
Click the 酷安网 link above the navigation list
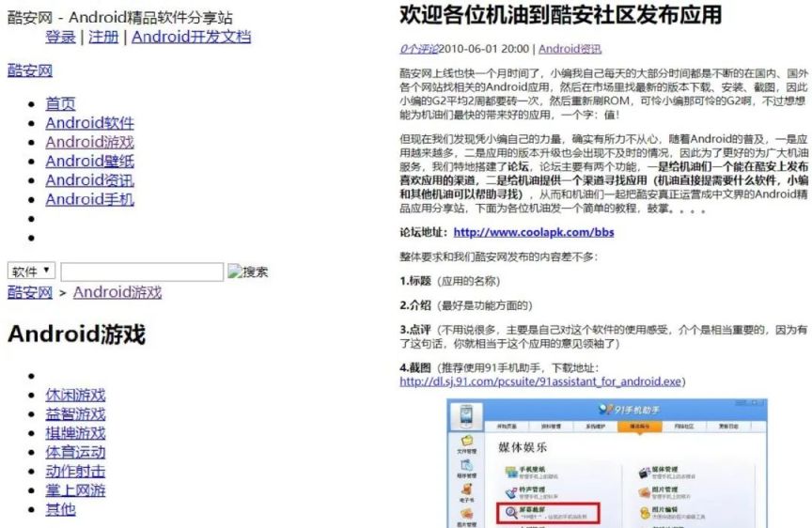pyautogui.click(x=30, y=70)
